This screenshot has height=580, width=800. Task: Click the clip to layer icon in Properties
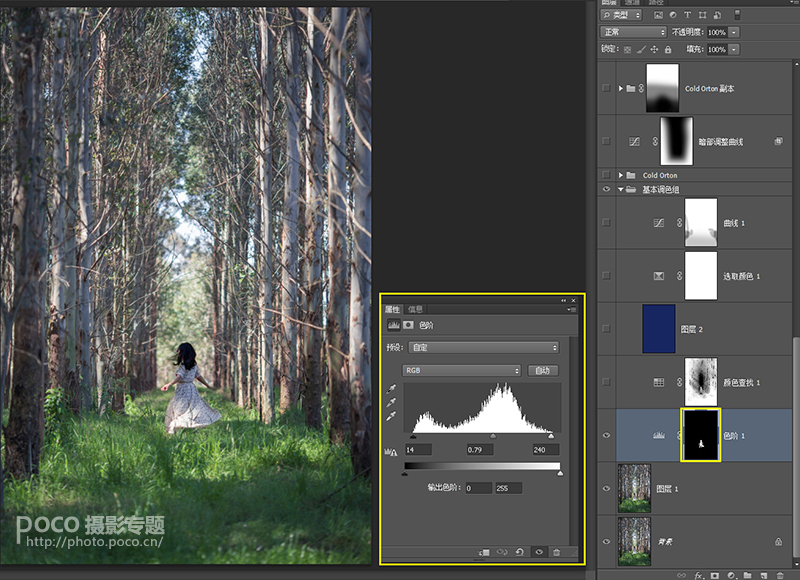[484, 552]
